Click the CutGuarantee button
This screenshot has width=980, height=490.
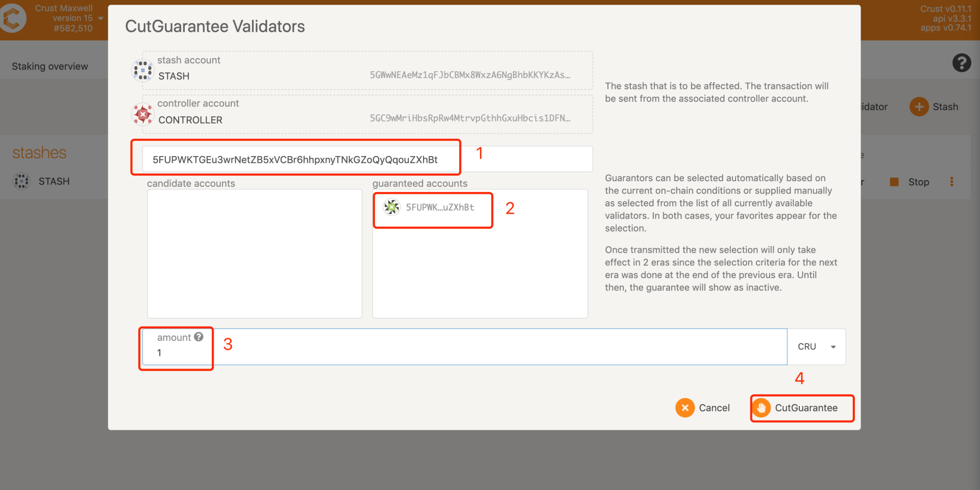click(x=795, y=408)
